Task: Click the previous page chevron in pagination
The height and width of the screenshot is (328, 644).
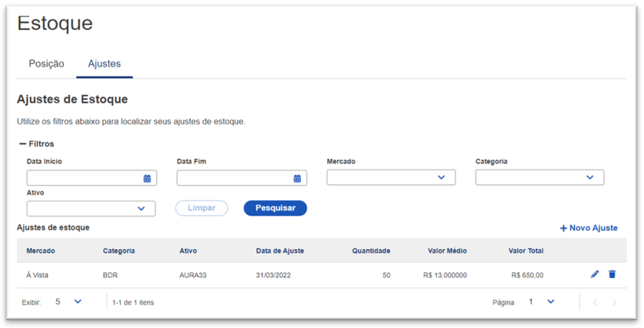Action: pyautogui.click(x=595, y=302)
